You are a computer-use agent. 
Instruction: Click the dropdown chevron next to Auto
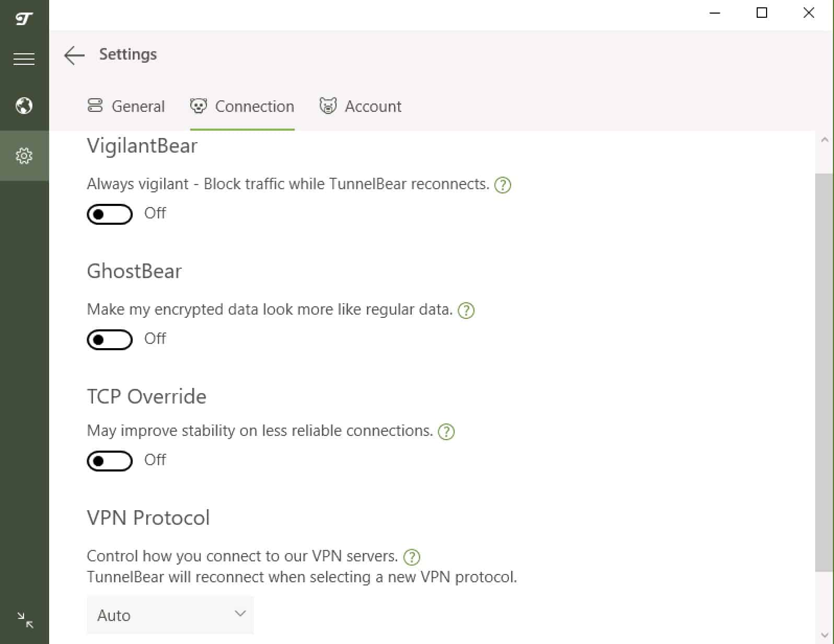click(x=240, y=614)
